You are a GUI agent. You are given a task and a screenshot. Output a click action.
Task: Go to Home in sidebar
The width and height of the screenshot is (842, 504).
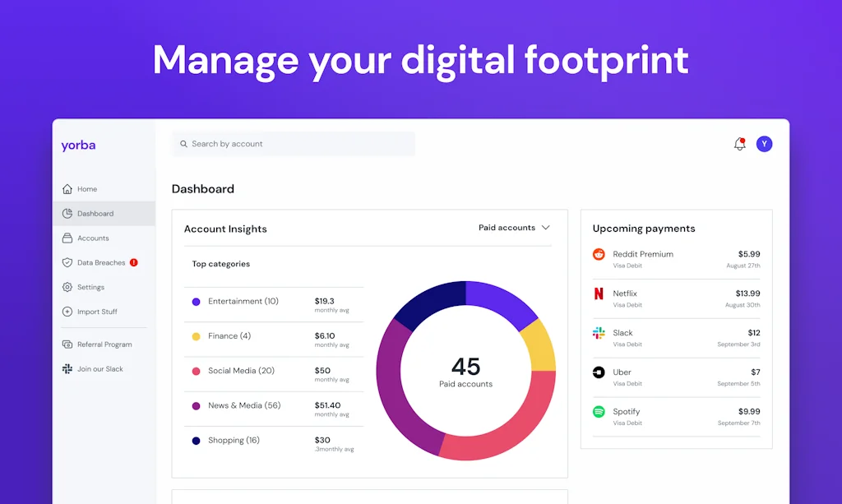[x=86, y=189]
